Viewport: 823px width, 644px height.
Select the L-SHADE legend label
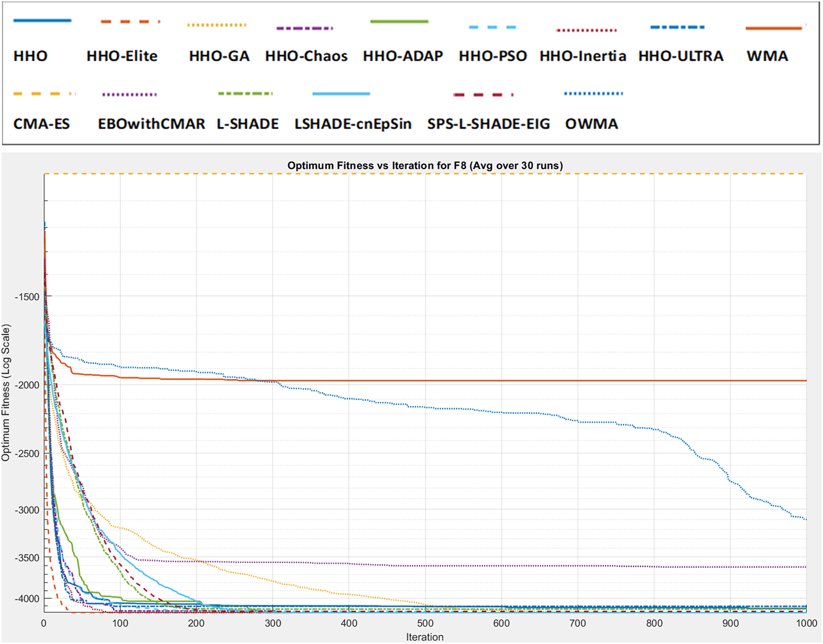click(248, 124)
